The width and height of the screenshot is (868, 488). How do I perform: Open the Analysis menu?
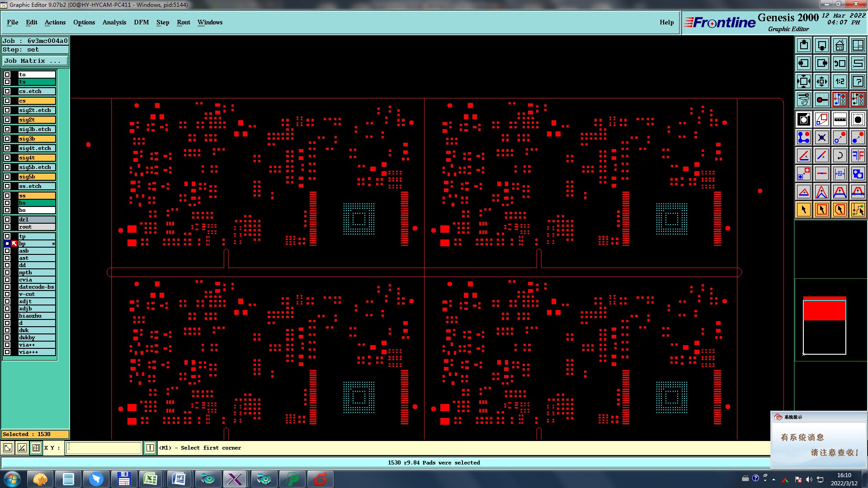pyautogui.click(x=114, y=22)
